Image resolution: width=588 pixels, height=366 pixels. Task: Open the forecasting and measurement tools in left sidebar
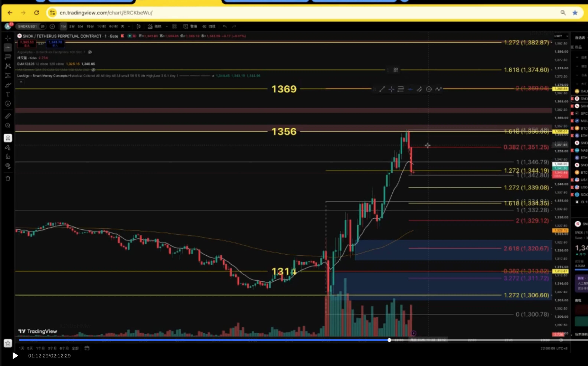pyautogui.click(x=8, y=76)
